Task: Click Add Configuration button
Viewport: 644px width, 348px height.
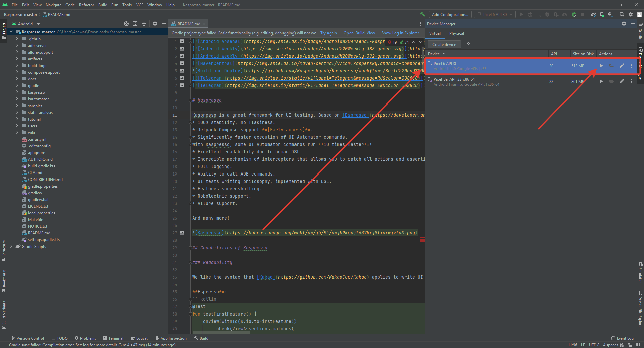Action: [x=450, y=14]
